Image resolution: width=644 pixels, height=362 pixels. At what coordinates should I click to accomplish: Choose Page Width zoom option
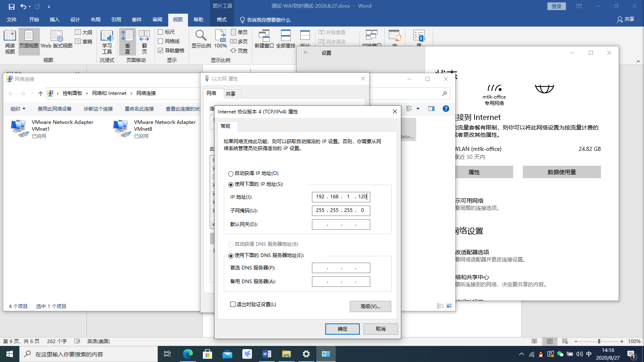coord(239,51)
